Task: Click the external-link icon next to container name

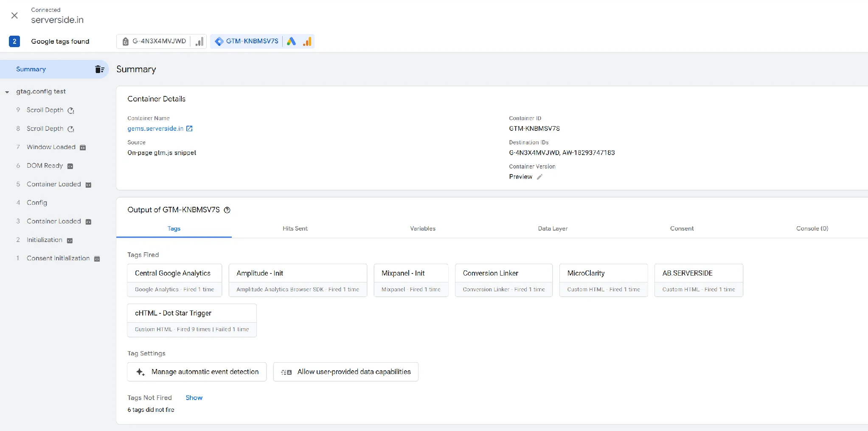Action: click(x=189, y=128)
